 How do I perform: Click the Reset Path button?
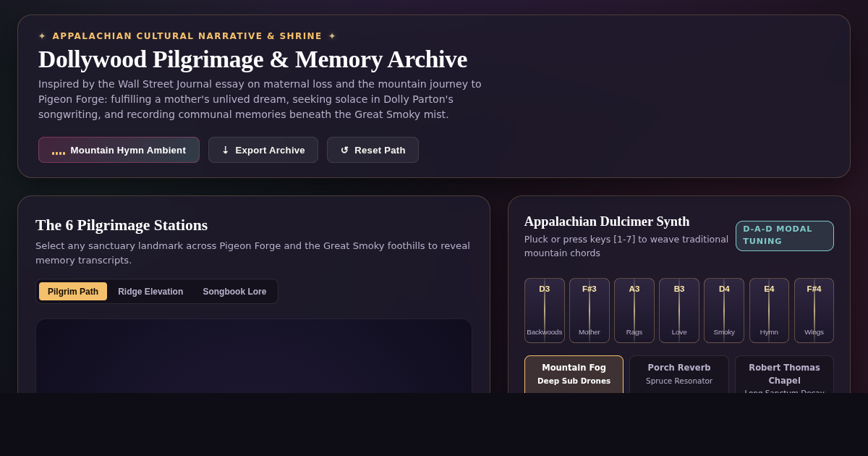pos(373,150)
